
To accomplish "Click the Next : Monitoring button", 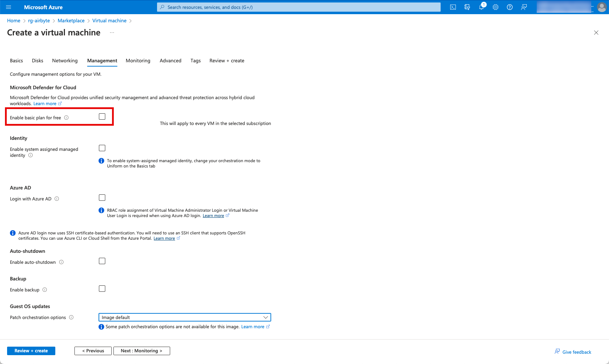I will tap(141, 351).
